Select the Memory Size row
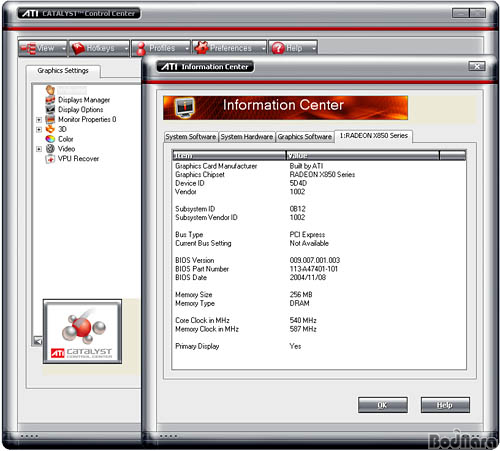 tap(319, 294)
